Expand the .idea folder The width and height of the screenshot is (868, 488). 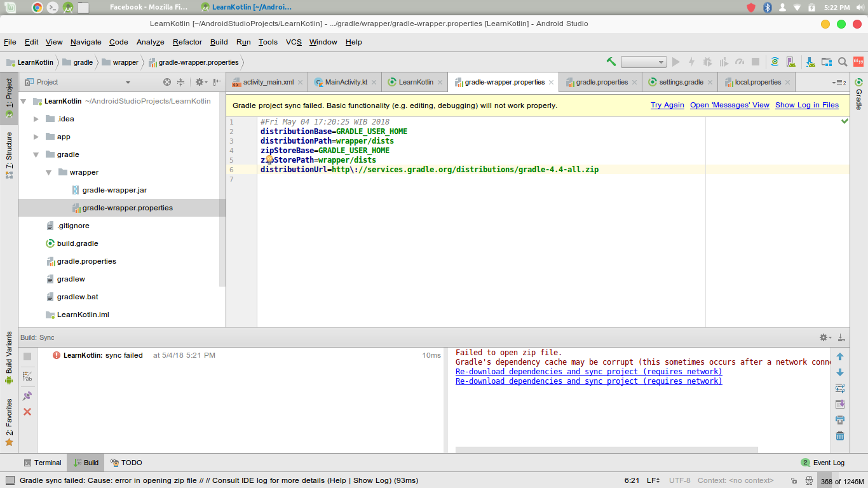[x=36, y=119]
